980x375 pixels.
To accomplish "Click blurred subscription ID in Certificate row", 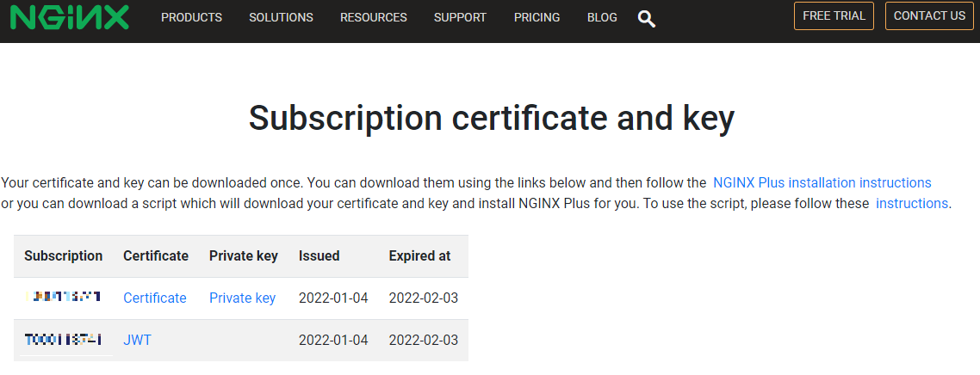I will [x=64, y=297].
